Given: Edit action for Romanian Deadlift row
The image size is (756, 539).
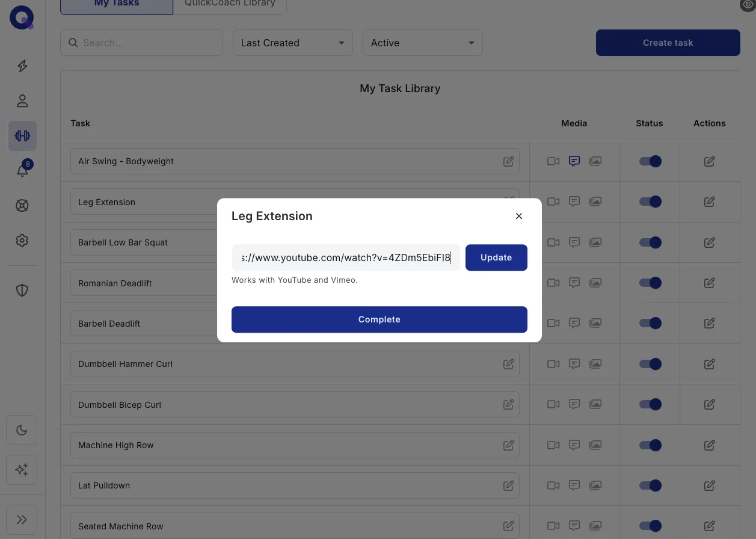Looking at the screenshot, I should 710,283.
